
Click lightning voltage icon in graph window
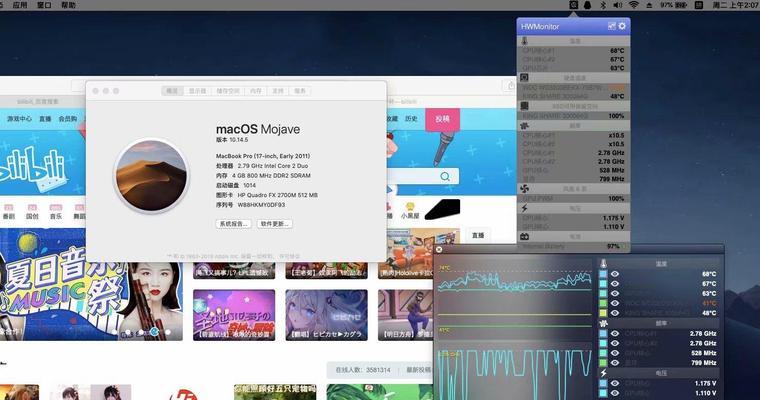pos(603,373)
